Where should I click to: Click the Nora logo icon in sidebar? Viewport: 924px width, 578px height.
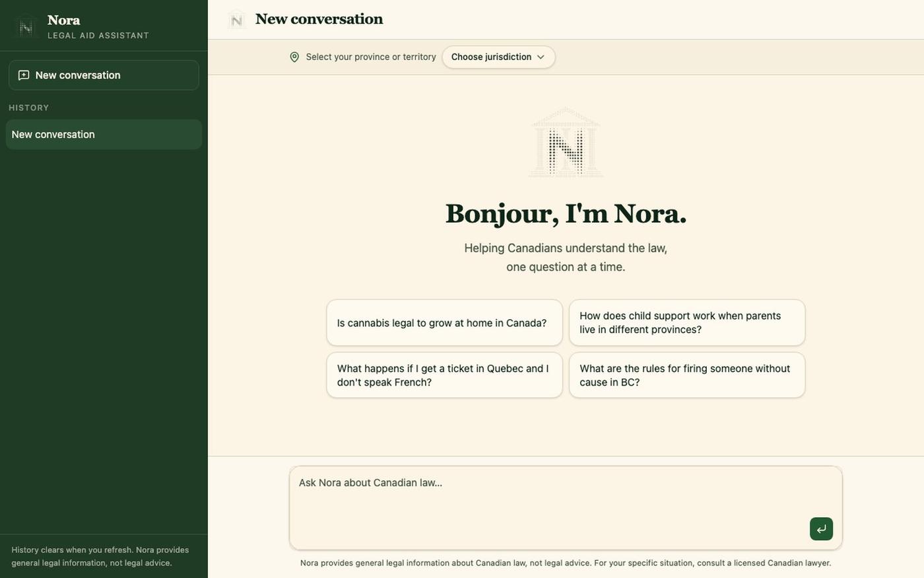26,26
